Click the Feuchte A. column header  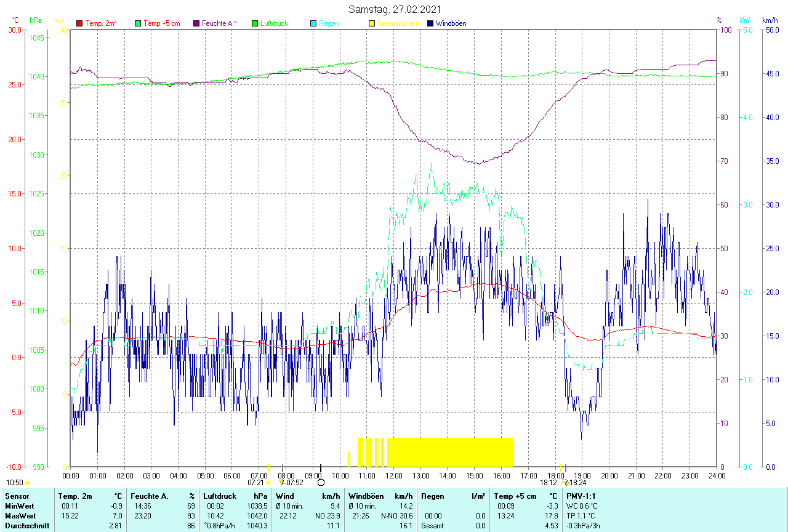pyautogui.click(x=150, y=496)
